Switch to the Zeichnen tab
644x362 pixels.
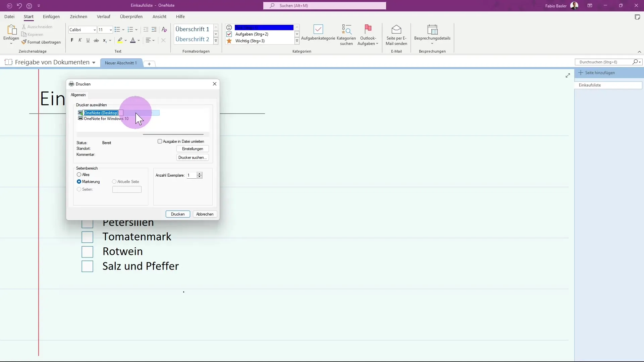[x=78, y=16]
